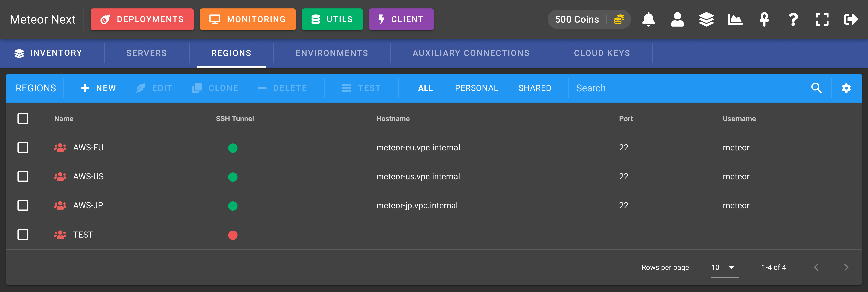Click the green SSH tunnel dot for AWS-EU
Screen dimensions: 868x292
pyautogui.click(x=233, y=148)
